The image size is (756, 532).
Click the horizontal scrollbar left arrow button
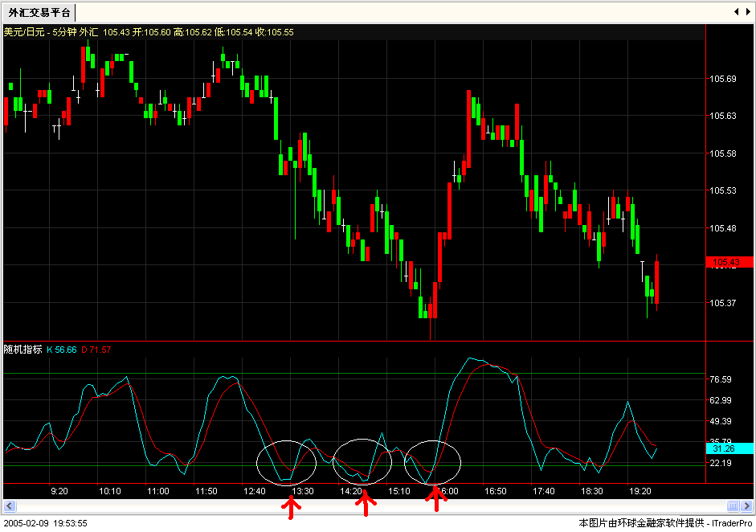point(10,506)
